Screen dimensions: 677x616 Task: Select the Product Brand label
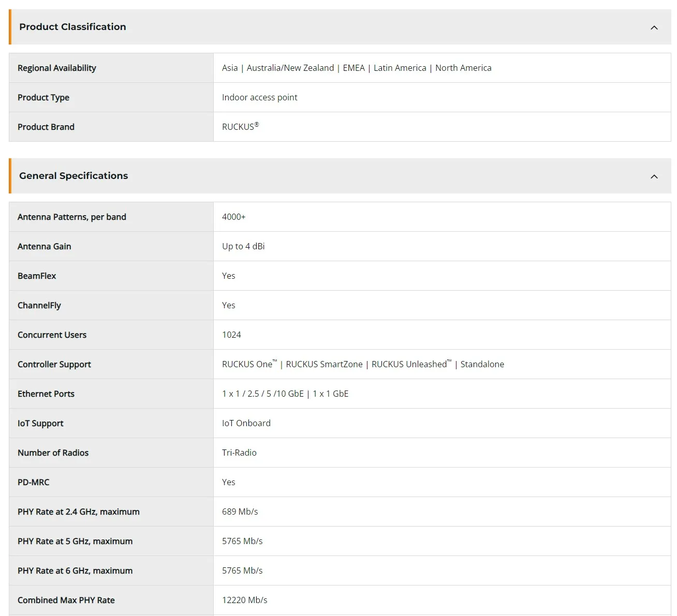pyautogui.click(x=46, y=127)
